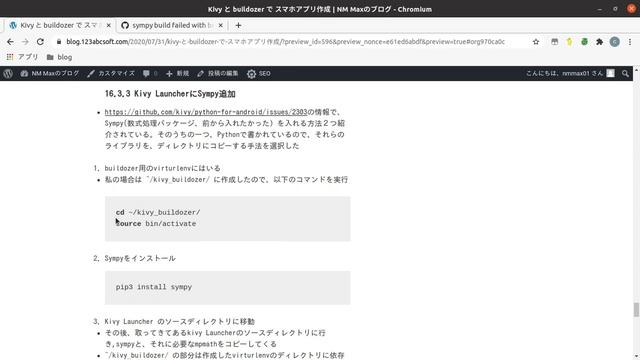The width and height of the screenshot is (640, 360).
Task: Open the アプリ apps shortcut
Action: point(22,57)
